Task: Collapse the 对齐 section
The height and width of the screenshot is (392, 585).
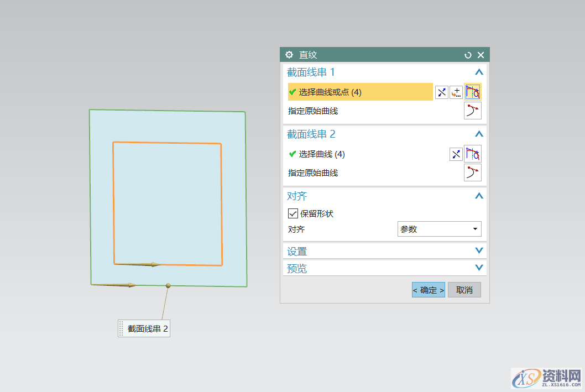Action: pos(479,195)
